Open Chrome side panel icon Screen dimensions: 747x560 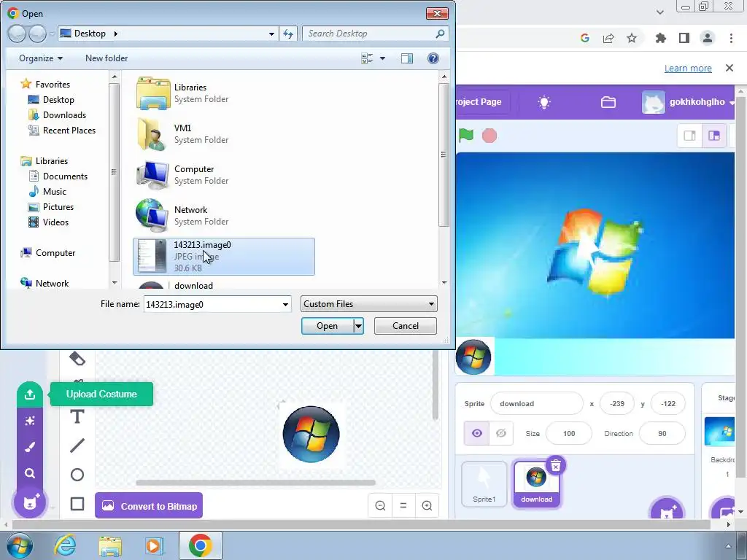684,38
